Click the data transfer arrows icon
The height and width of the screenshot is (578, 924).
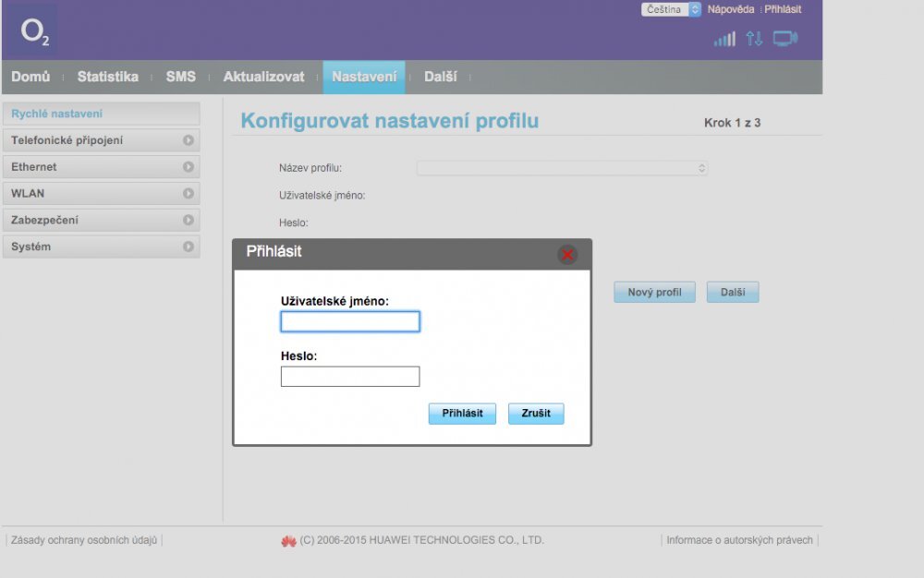point(754,39)
